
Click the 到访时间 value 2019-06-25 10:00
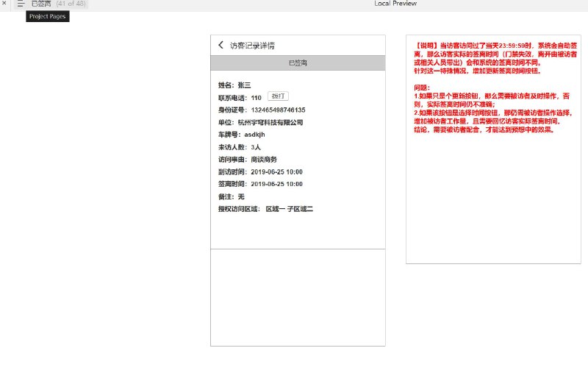pyautogui.click(x=277, y=172)
